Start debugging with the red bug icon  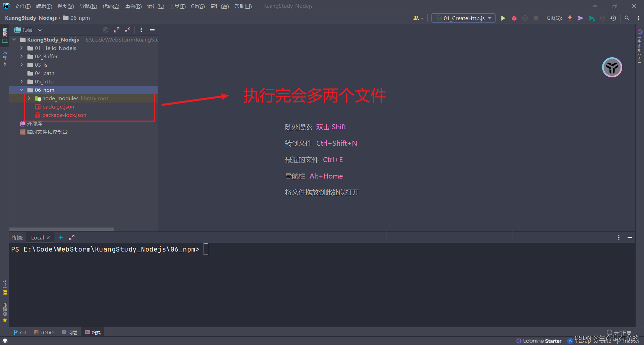pos(514,18)
